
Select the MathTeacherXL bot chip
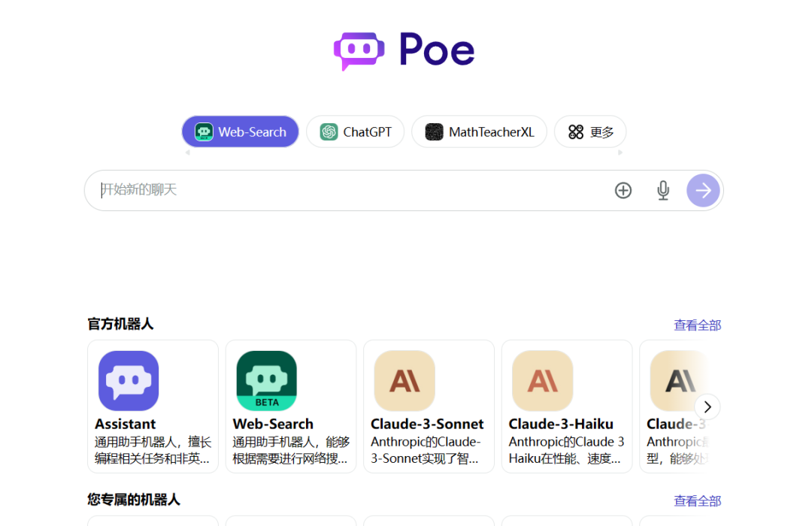(x=479, y=131)
